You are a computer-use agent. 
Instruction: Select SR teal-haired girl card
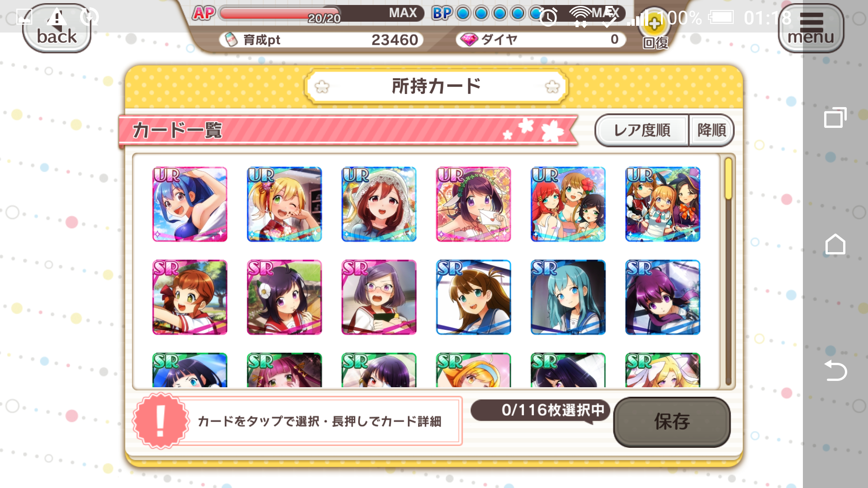(x=568, y=297)
